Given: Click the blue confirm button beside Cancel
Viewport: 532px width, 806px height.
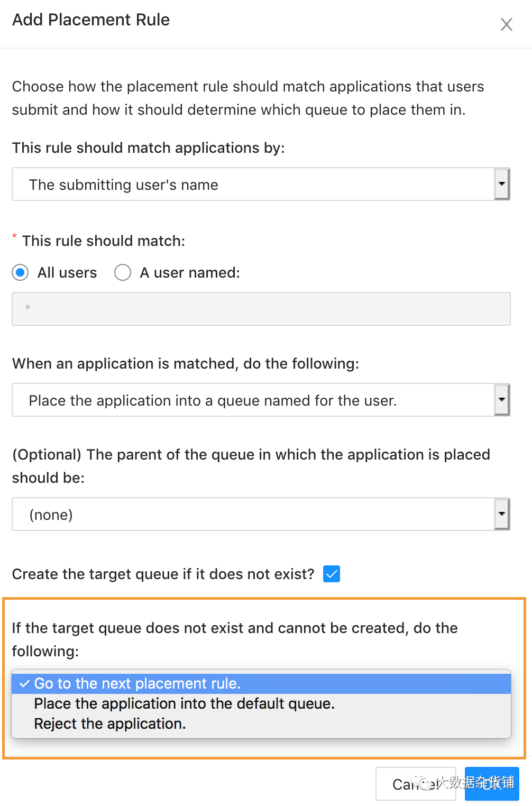Looking at the screenshot, I should pyautogui.click(x=491, y=783).
